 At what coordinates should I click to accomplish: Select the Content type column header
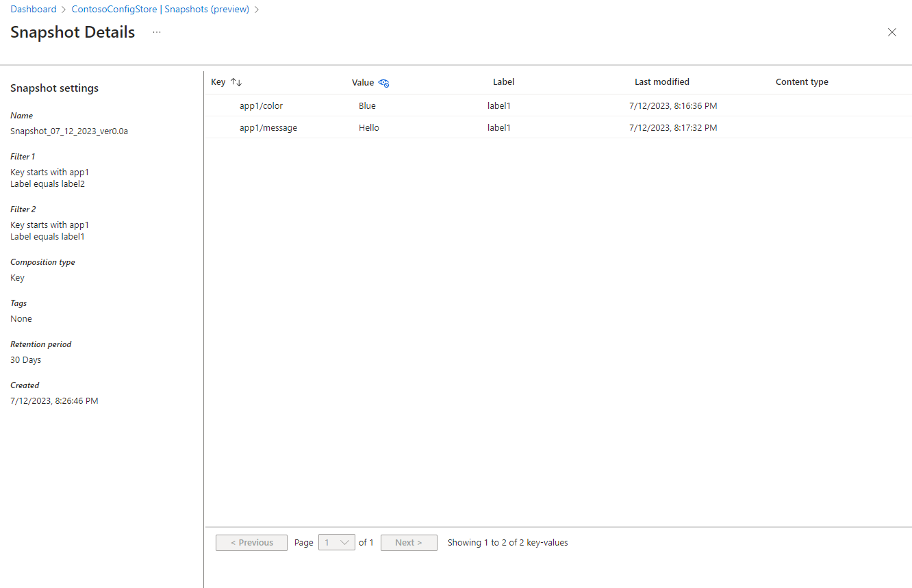tap(802, 82)
